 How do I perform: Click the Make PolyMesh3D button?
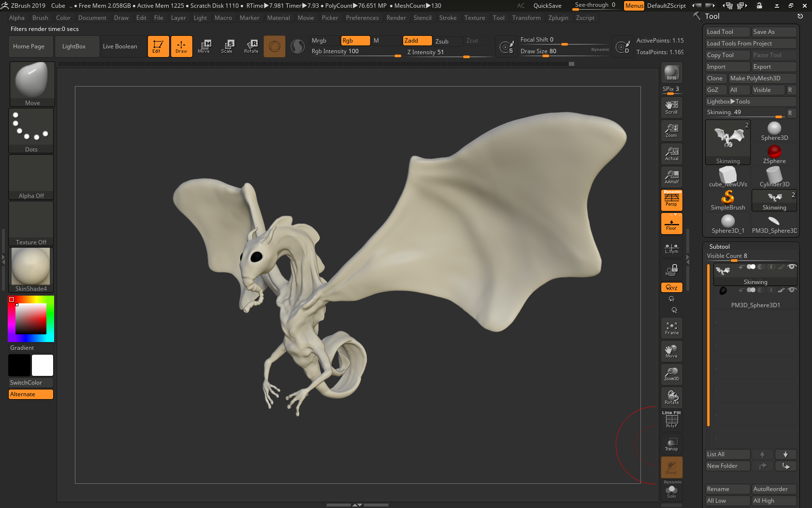tap(755, 78)
